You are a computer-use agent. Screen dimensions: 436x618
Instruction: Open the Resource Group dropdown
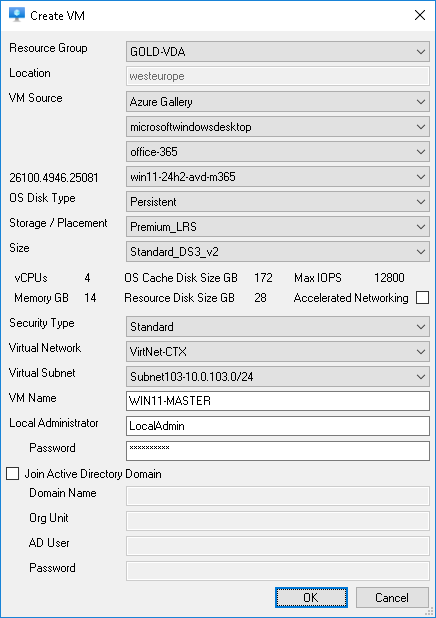(x=278, y=52)
